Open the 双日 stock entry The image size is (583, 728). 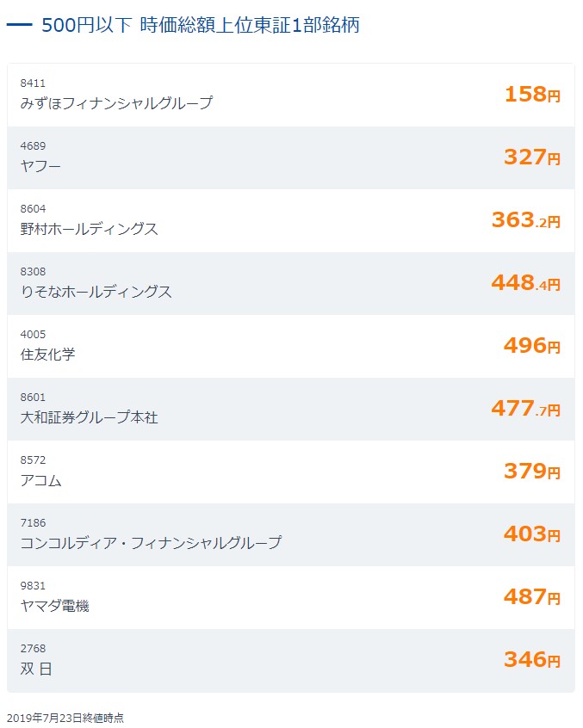pos(36,669)
